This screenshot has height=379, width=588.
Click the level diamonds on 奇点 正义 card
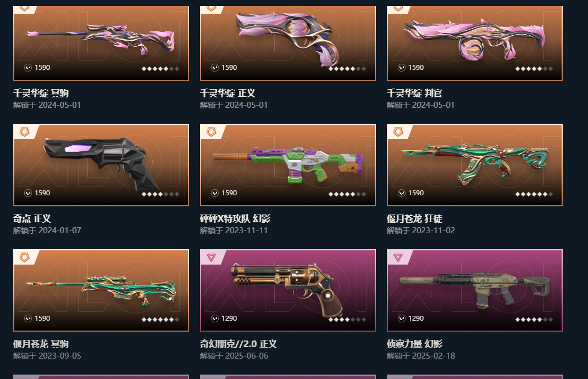160,194
